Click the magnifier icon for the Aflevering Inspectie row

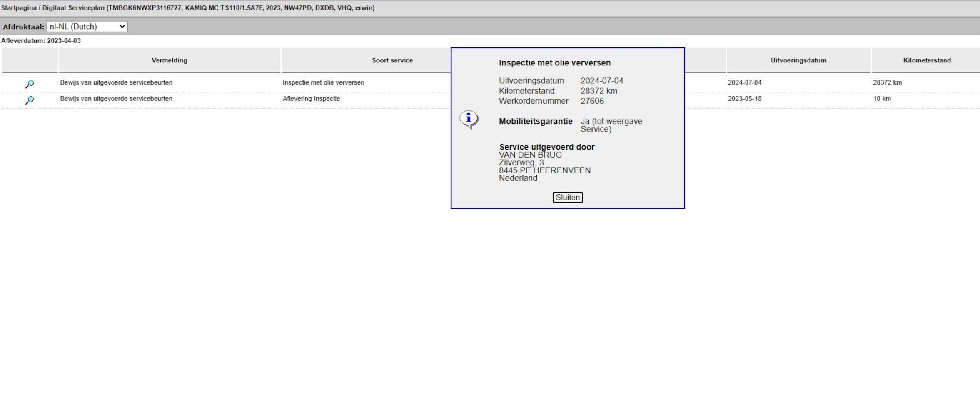pos(30,100)
